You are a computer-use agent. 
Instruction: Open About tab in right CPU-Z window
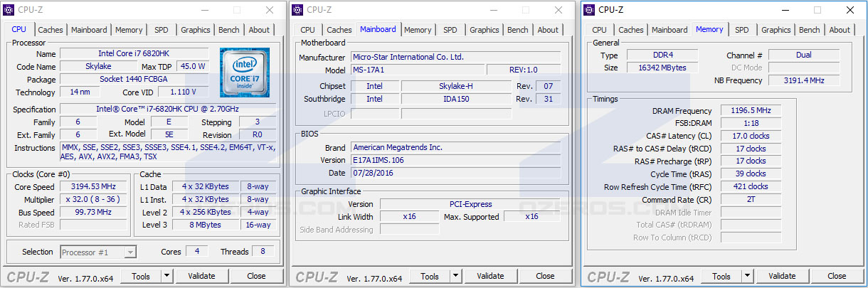[x=840, y=30]
